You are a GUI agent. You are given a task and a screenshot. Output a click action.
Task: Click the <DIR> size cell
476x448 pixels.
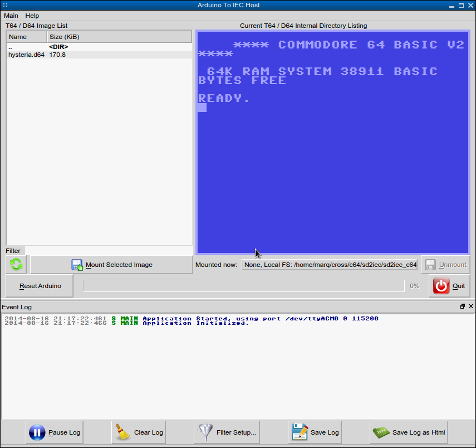pos(58,47)
